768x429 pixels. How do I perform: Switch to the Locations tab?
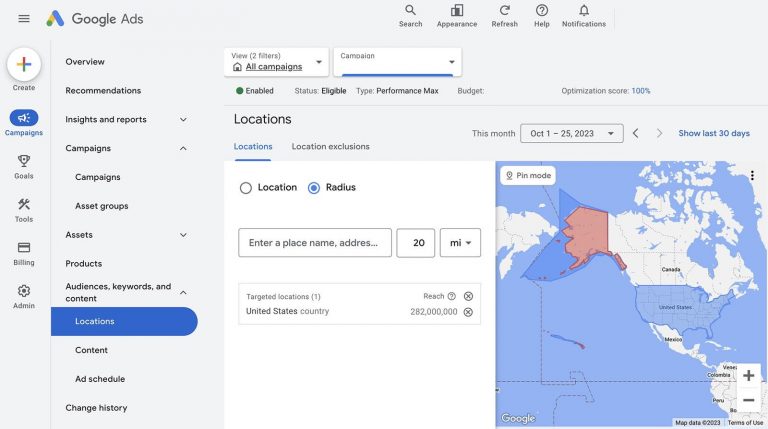tap(253, 146)
